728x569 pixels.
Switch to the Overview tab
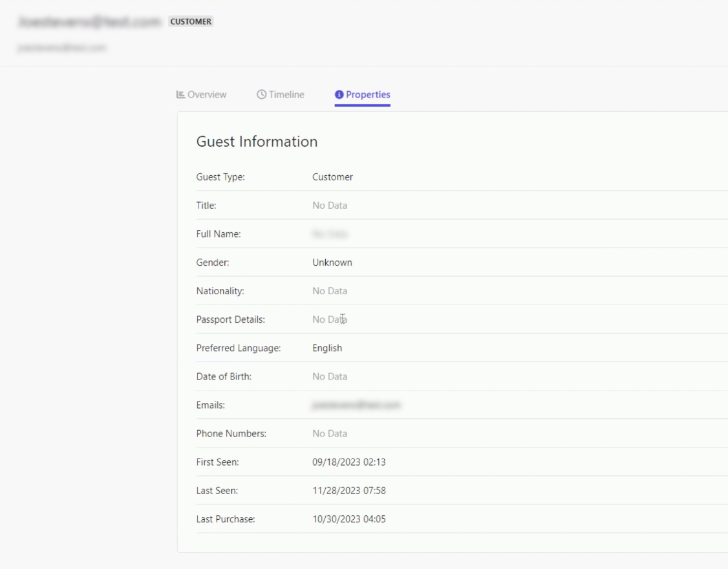[206, 94]
